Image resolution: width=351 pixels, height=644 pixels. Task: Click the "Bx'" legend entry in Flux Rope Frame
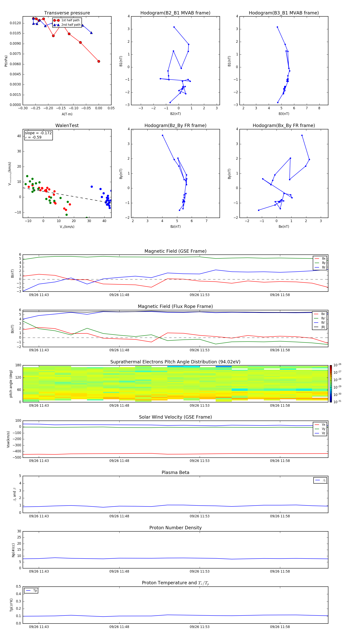coord(320,314)
